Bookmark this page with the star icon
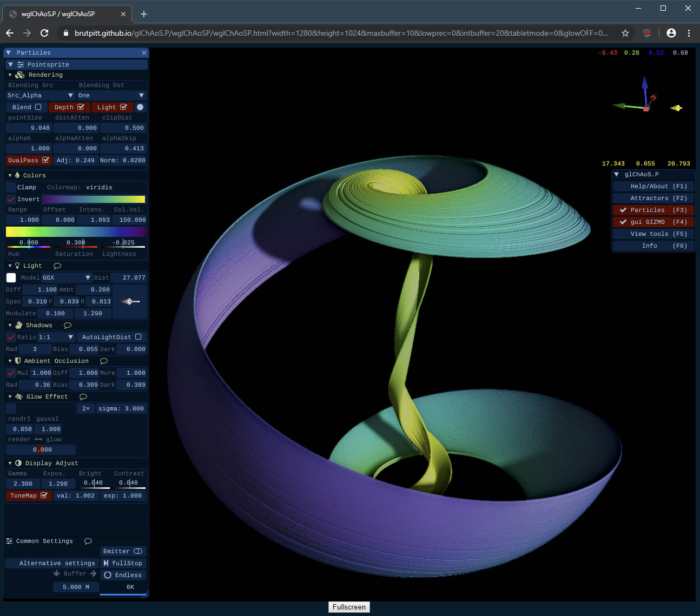700x616 pixels. 625,33
